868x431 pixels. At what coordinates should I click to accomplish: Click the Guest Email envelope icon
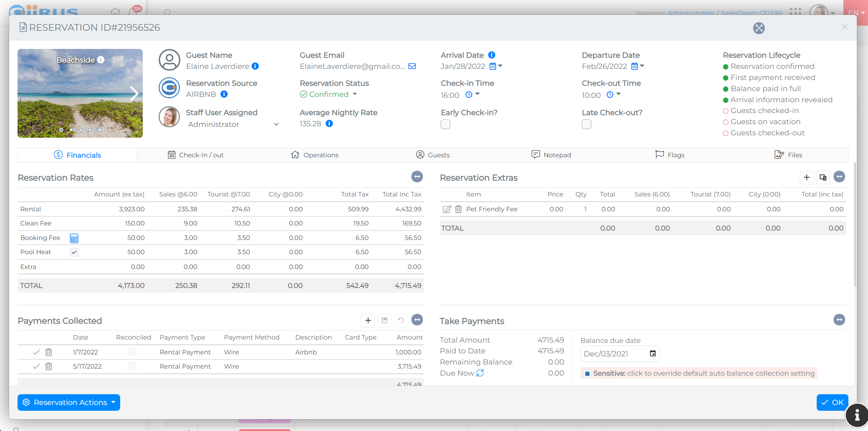click(412, 66)
